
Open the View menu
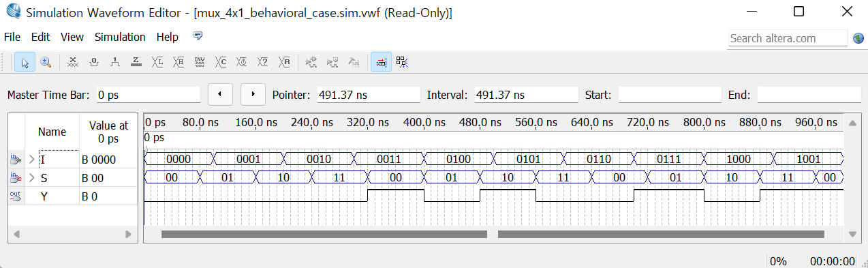pyautogui.click(x=72, y=37)
